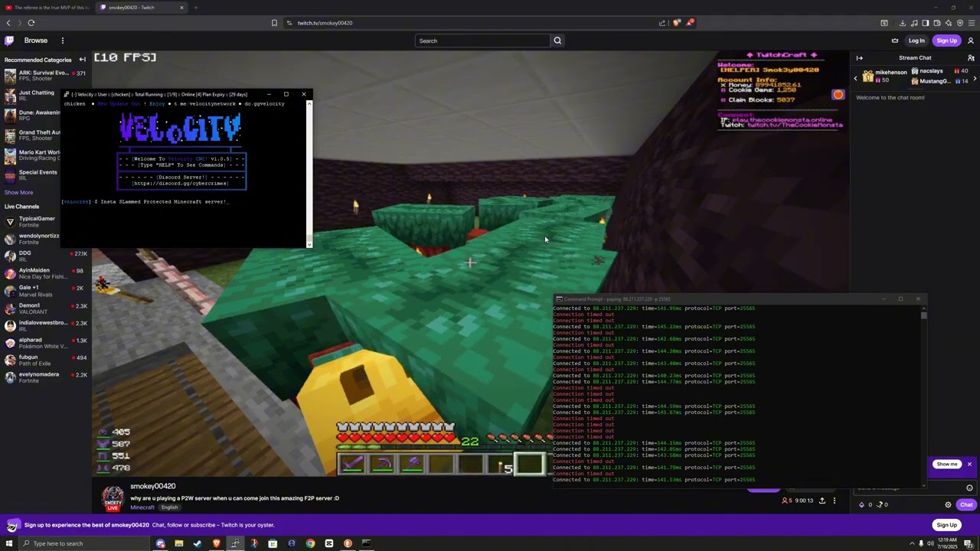Open the Prime crown loot icon
Viewport: 980px width, 551px height.
[x=895, y=41]
